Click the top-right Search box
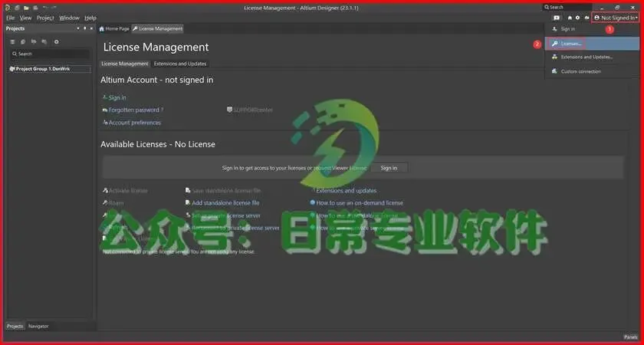The image size is (644, 345). pyautogui.click(x=567, y=7)
